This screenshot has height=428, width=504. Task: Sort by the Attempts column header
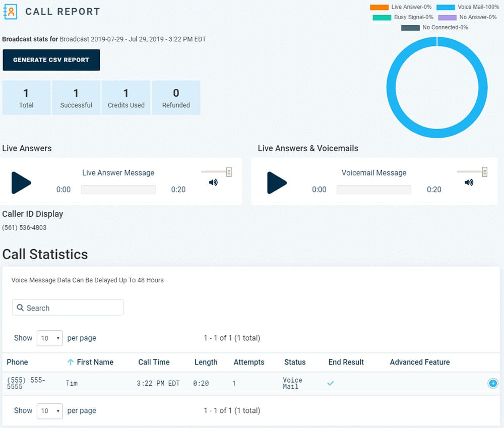[249, 362]
